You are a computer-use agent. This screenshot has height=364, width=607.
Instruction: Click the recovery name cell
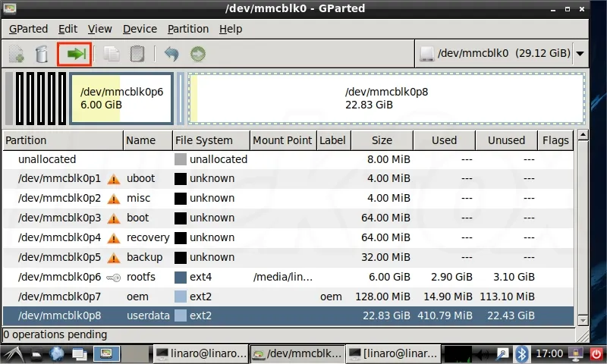click(x=148, y=237)
